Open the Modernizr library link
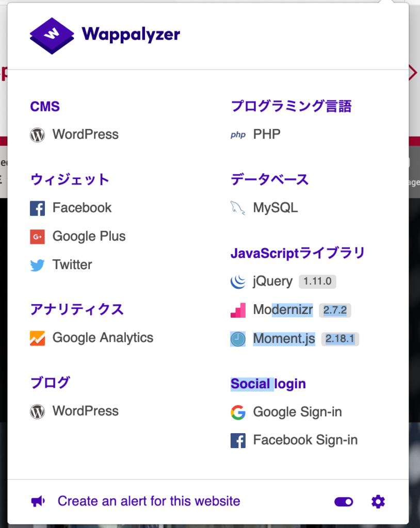 tap(283, 309)
